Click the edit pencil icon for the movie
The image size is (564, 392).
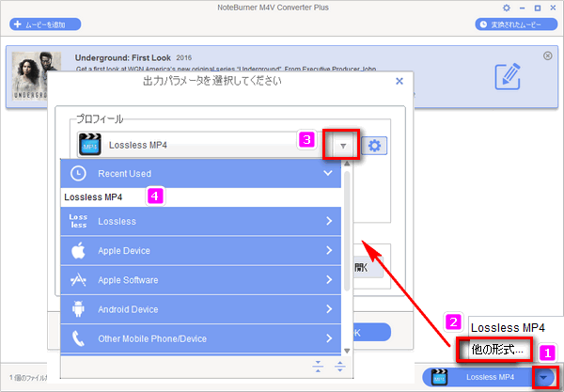click(508, 76)
